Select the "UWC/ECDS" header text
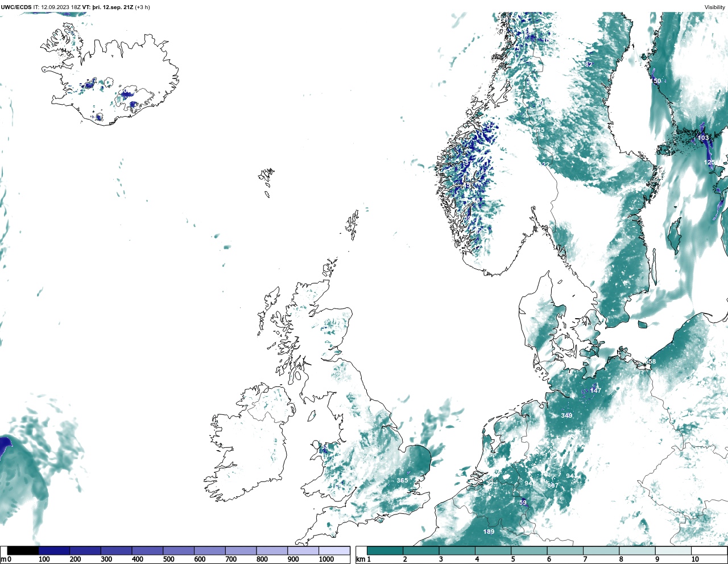The width and height of the screenshot is (728, 564). point(16,7)
